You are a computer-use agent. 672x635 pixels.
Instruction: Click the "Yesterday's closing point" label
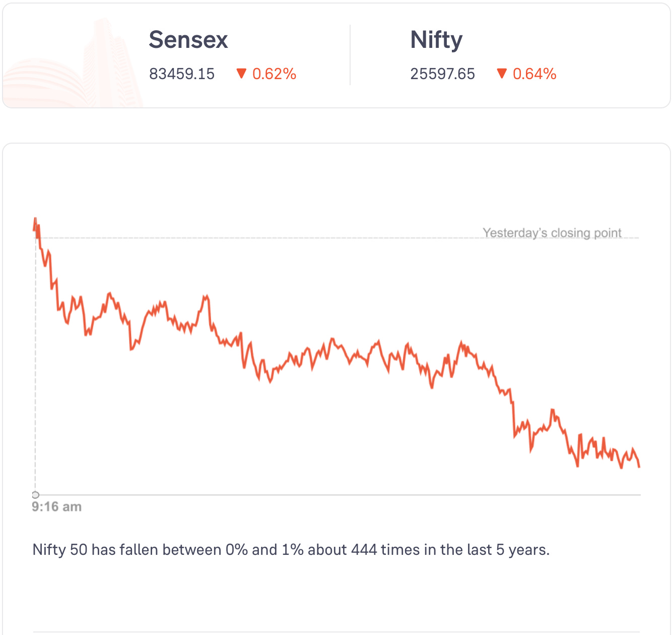pyautogui.click(x=552, y=233)
